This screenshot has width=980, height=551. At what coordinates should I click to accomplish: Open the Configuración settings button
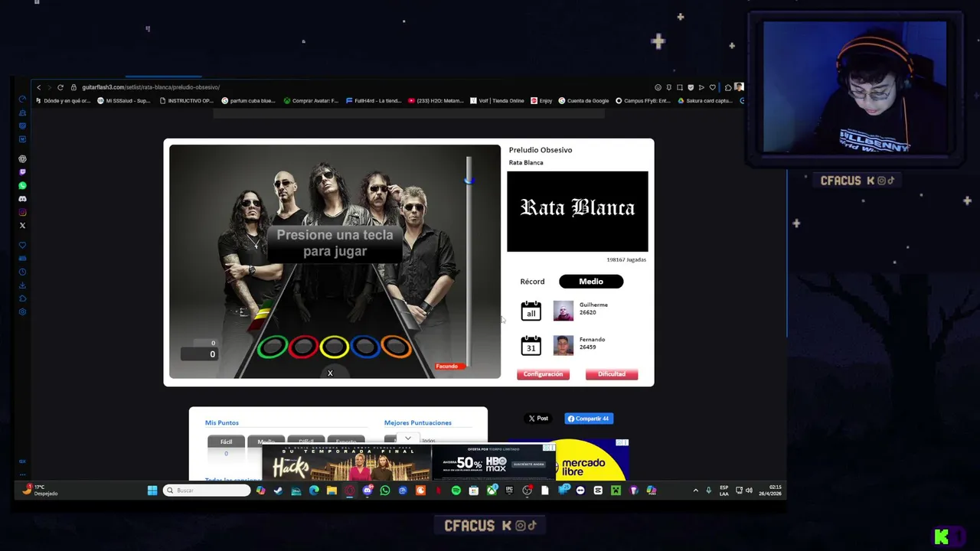[x=543, y=374]
